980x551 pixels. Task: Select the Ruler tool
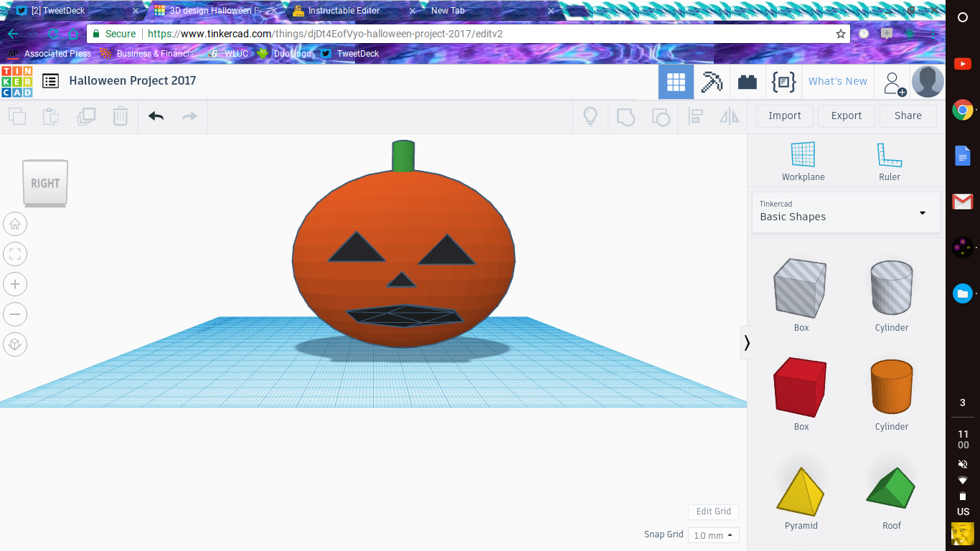pos(889,161)
